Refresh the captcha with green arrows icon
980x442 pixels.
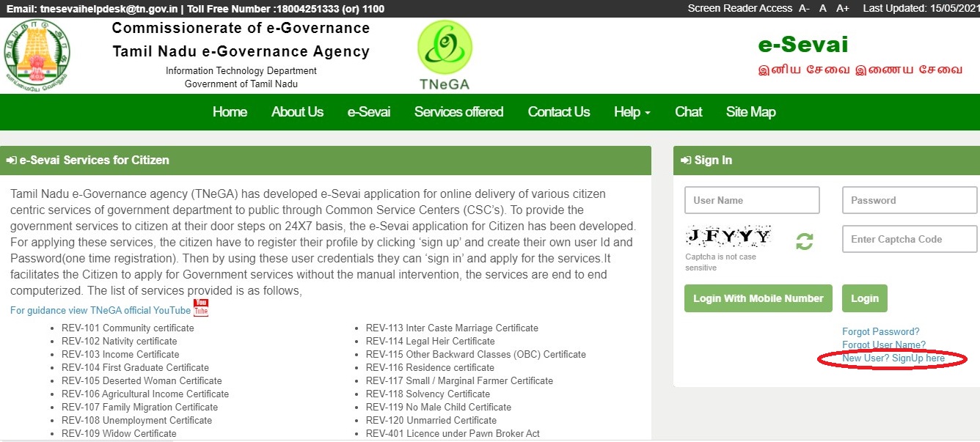tap(805, 240)
